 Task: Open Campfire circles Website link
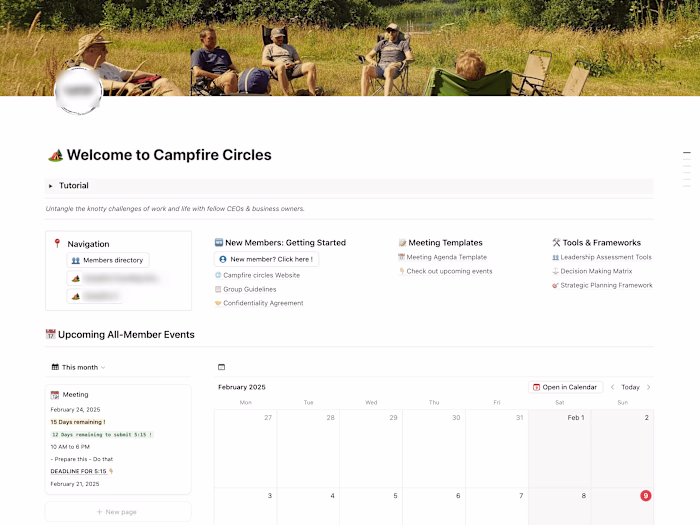tap(262, 275)
